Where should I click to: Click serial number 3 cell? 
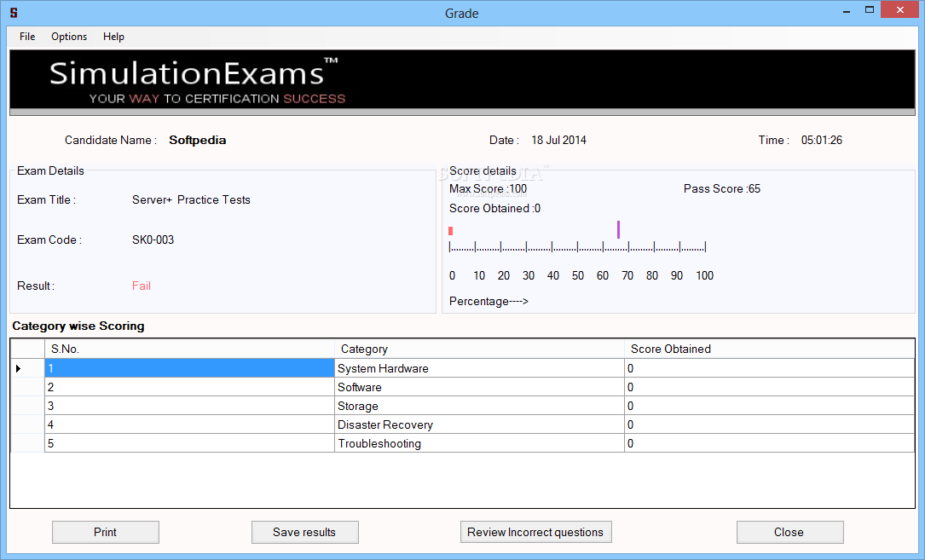point(190,406)
